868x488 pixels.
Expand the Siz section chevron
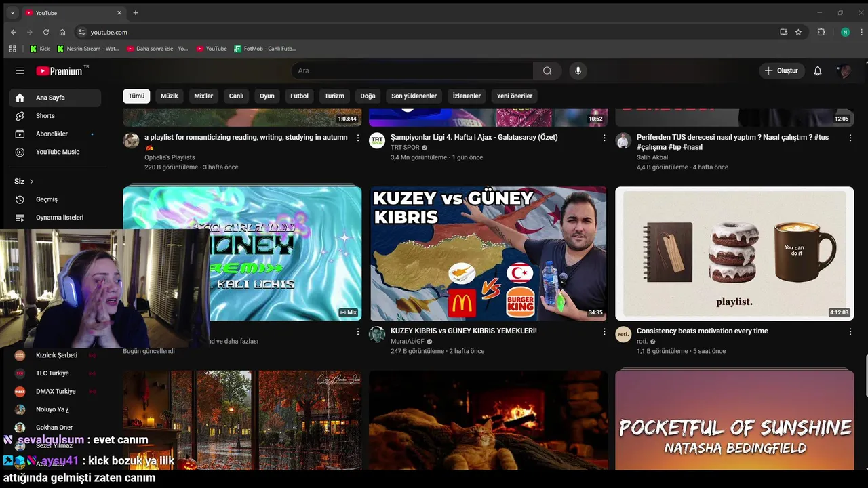click(x=31, y=182)
